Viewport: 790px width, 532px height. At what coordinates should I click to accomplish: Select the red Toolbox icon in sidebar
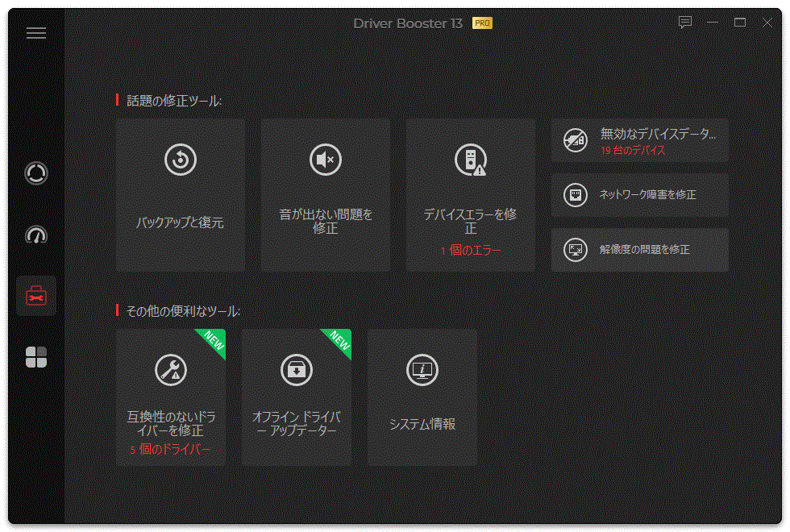coord(35,295)
